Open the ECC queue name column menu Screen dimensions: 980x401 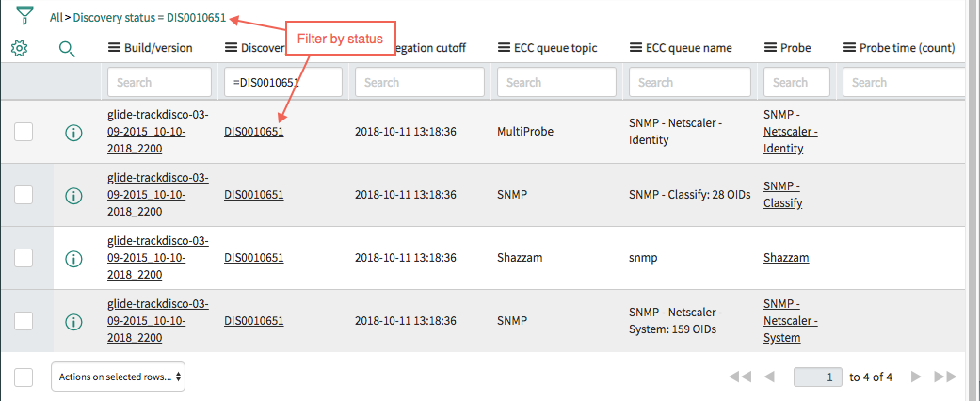point(635,47)
